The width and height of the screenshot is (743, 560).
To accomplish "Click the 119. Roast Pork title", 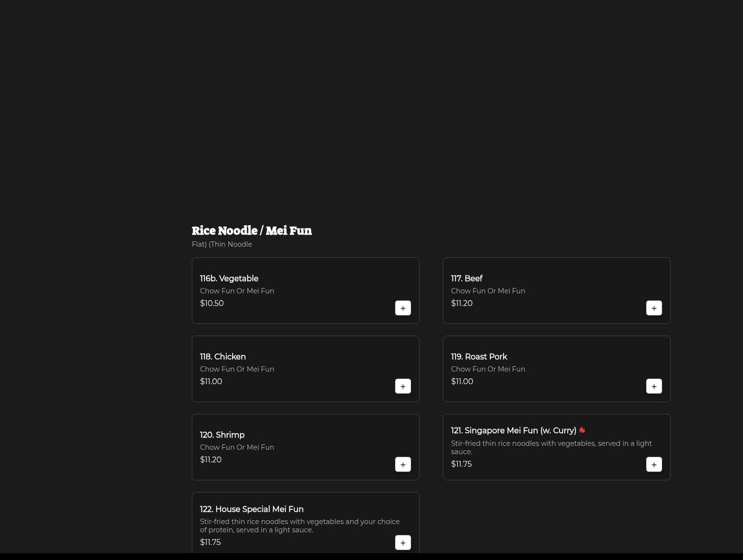I will [478, 356].
